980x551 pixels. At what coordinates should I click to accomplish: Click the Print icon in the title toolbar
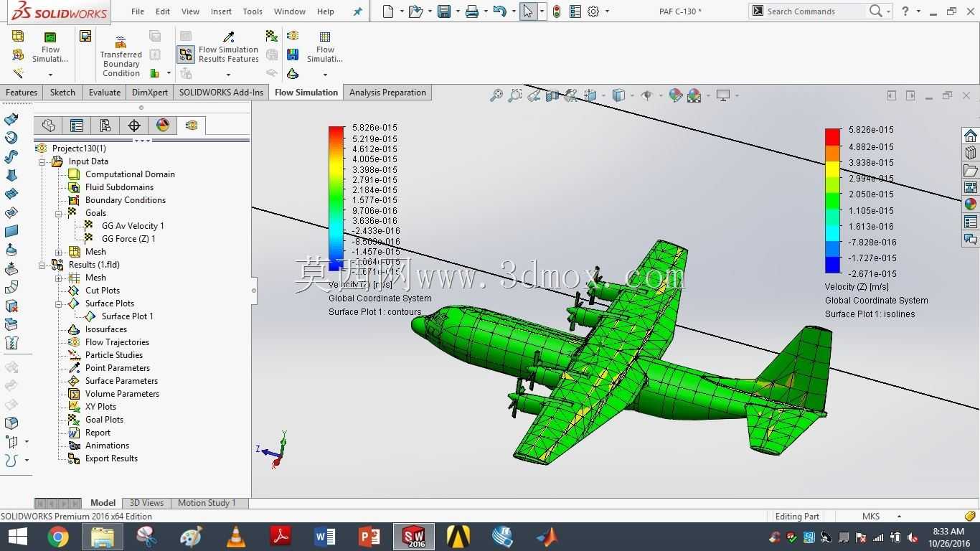click(472, 11)
